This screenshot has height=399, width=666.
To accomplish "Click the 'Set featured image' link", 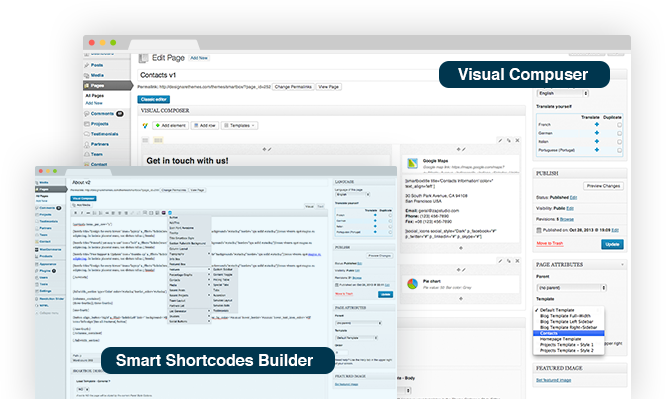I will (x=553, y=380).
